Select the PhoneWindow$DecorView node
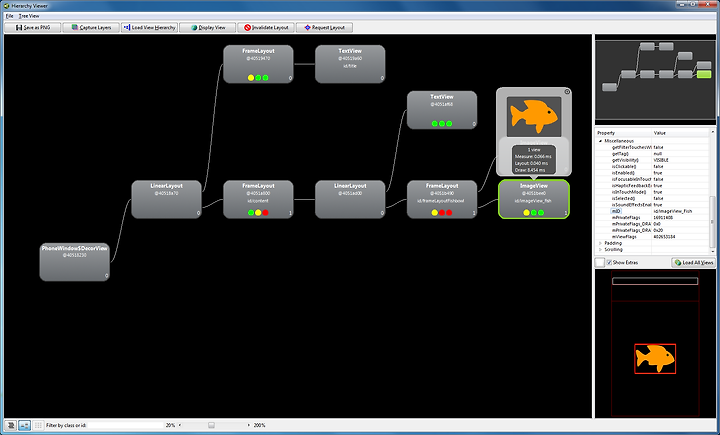Screen dimensions: 720x435 tap(74, 262)
